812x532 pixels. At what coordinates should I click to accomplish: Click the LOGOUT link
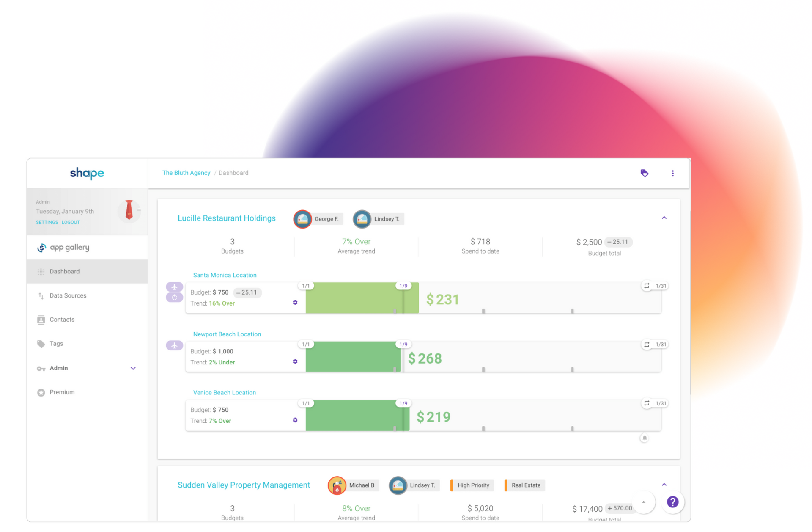pyautogui.click(x=71, y=222)
